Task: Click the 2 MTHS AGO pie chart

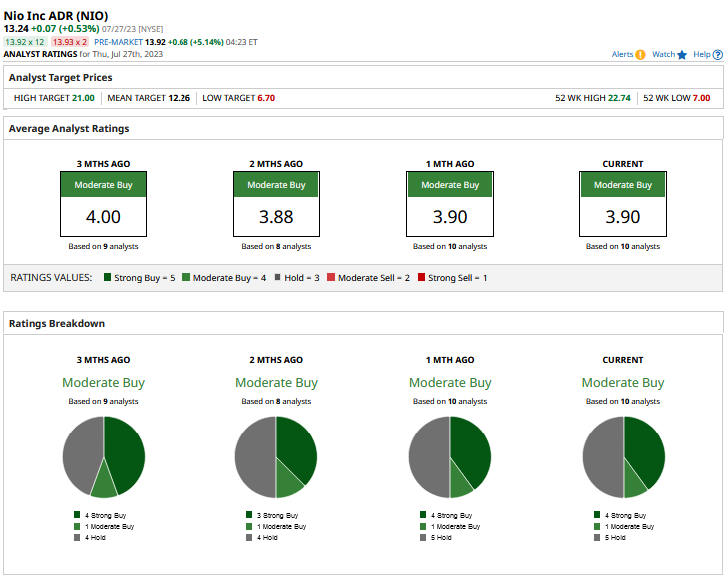Action: coord(276,456)
